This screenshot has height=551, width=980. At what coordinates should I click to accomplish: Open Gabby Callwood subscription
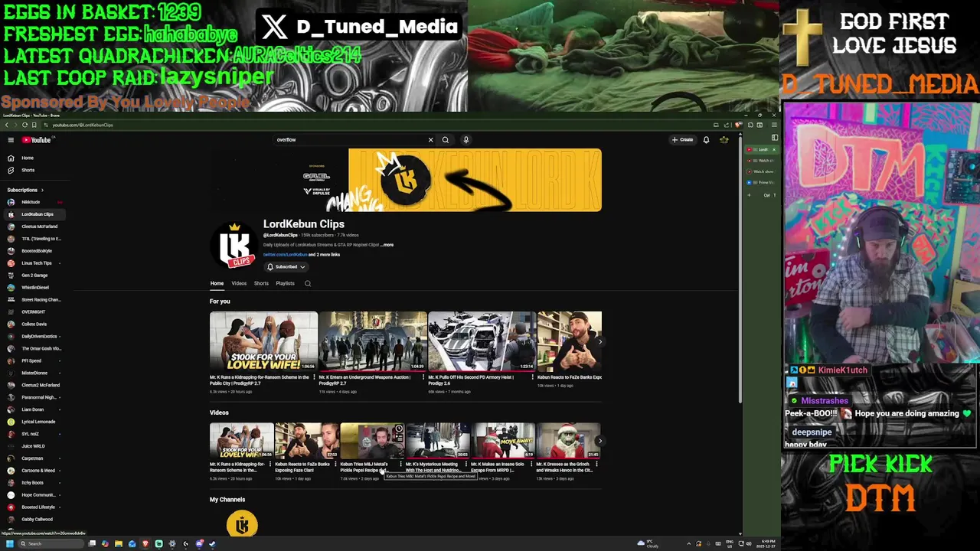[34, 520]
